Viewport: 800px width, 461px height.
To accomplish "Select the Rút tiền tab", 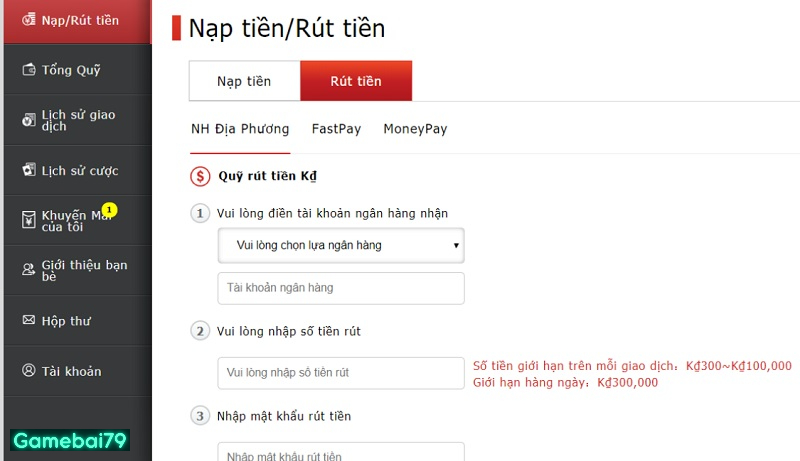I will [356, 81].
